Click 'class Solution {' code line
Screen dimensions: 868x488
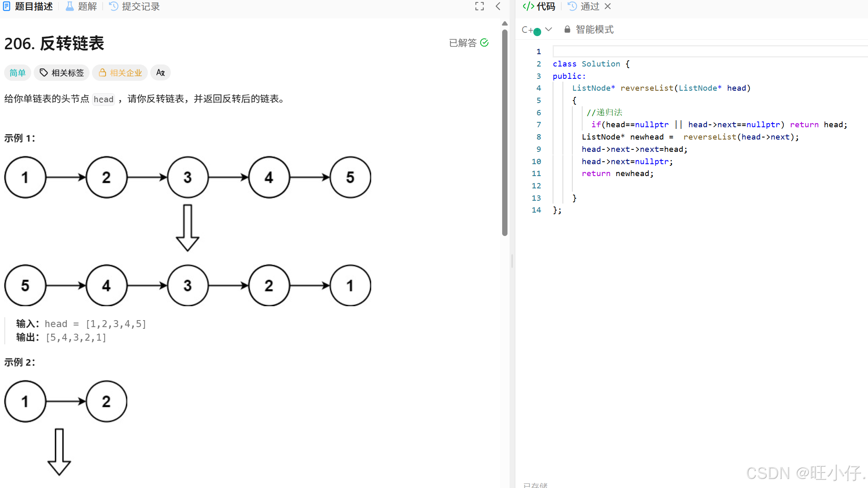[591, 64]
